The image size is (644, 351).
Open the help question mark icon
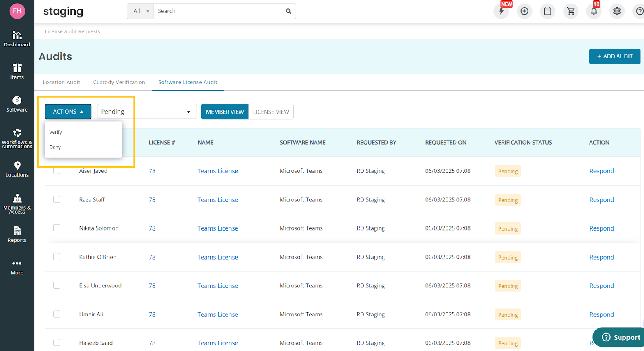[639, 11]
